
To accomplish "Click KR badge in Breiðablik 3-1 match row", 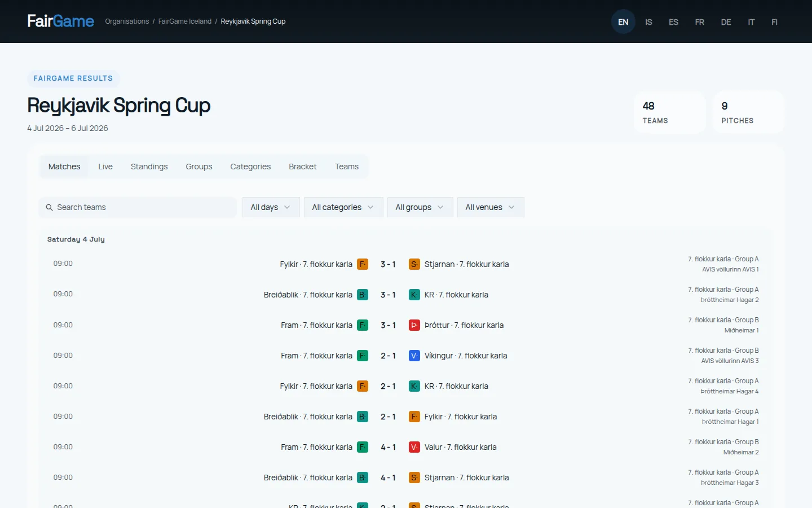I will 414,295.
